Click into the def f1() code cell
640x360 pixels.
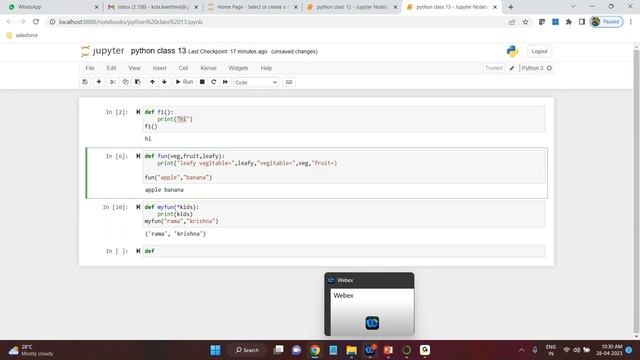point(344,119)
